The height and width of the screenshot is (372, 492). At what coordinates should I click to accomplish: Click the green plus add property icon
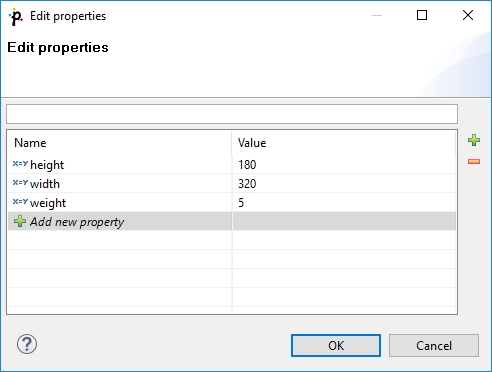pos(474,140)
